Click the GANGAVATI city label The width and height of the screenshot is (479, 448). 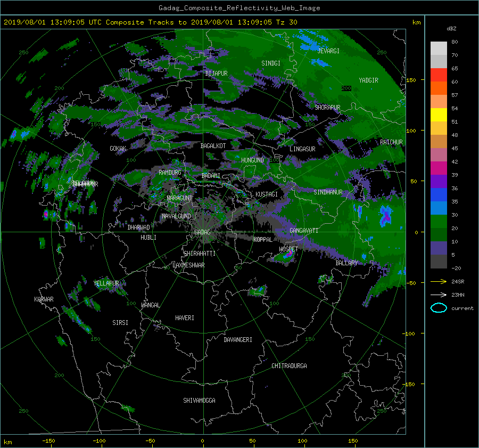[304, 231]
